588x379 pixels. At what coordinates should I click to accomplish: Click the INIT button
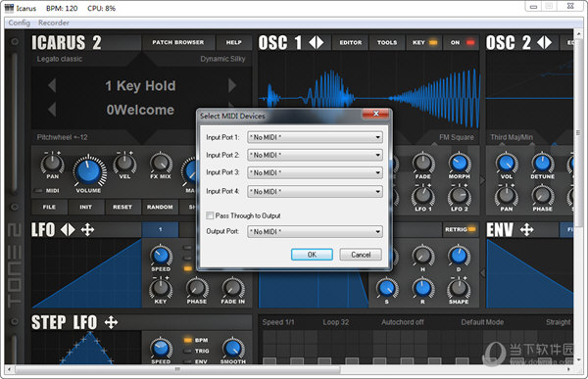tap(85, 207)
